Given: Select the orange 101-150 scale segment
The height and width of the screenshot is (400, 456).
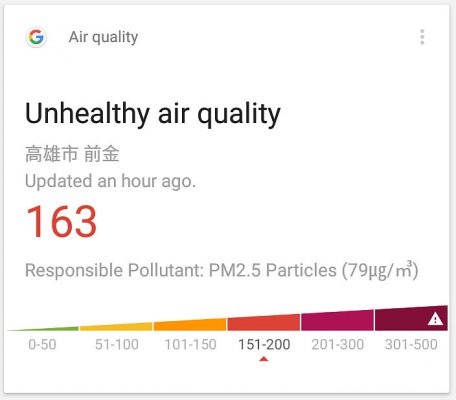Looking at the screenshot, I should tap(190, 324).
